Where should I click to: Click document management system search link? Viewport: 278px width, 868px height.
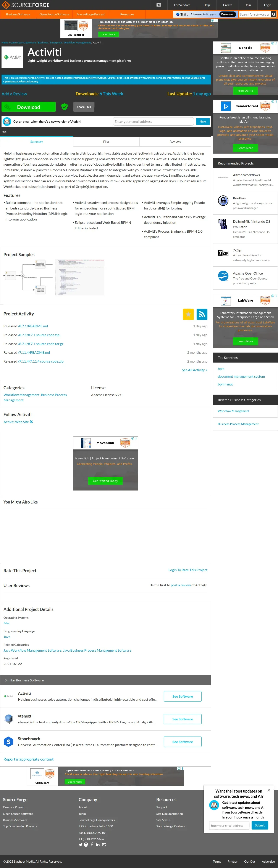pyautogui.click(x=241, y=376)
